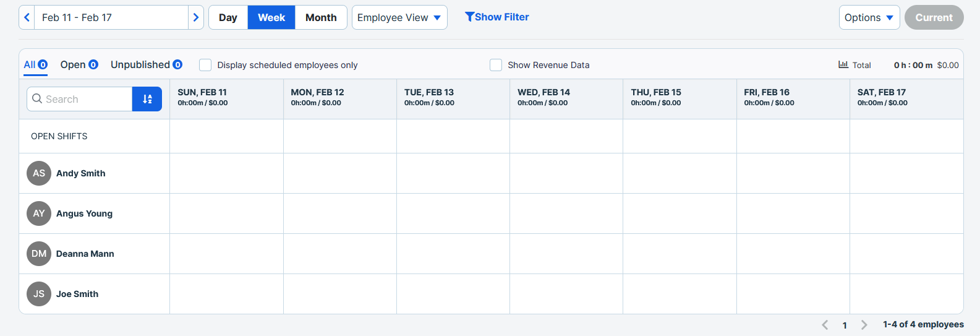The image size is (980, 336).
Task: Open the Options dropdown
Action: coord(869,17)
